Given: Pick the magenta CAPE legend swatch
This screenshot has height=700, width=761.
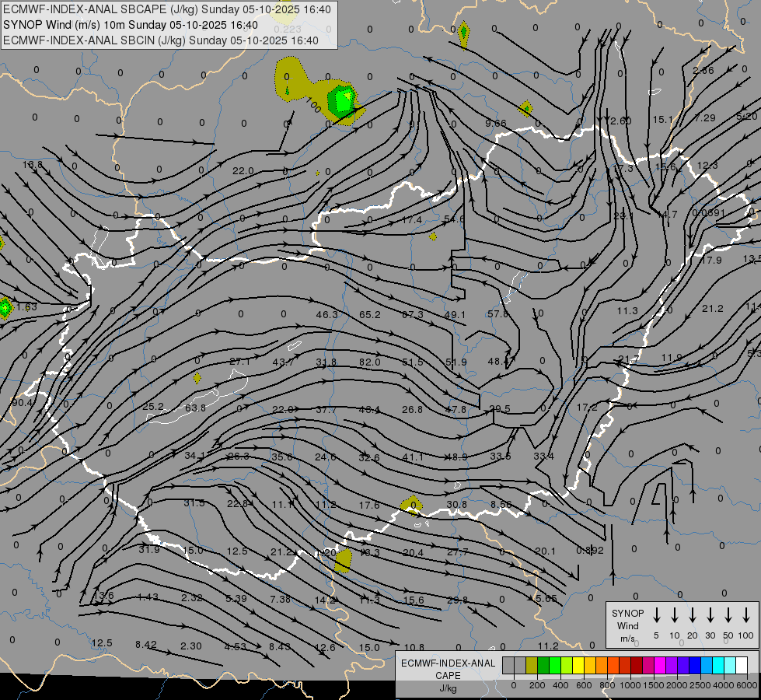Looking at the screenshot, I should [x=660, y=666].
